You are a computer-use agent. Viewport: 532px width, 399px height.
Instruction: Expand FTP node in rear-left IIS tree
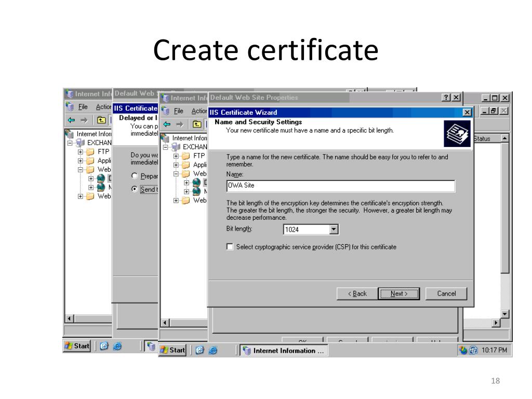[80, 152]
